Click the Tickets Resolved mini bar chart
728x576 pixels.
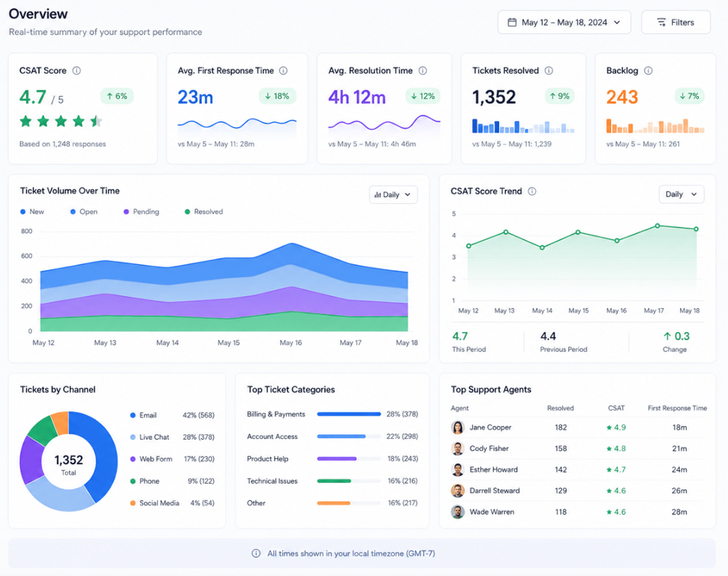[523, 126]
